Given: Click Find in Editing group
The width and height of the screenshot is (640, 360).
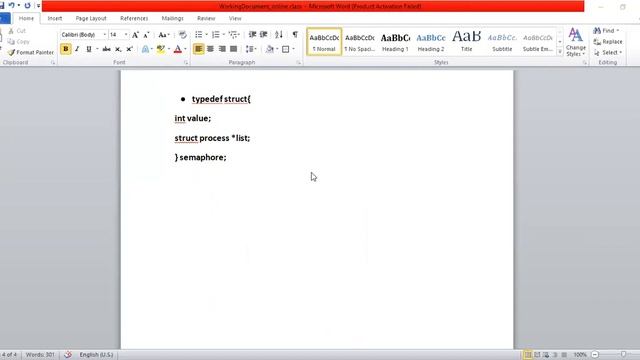Looking at the screenshot, I should (x=606, y=31).
